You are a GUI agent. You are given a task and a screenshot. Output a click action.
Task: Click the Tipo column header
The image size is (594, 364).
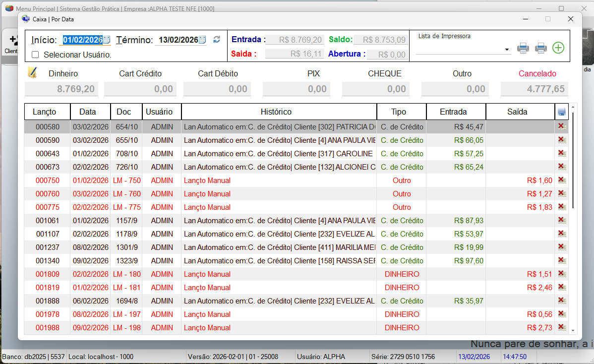click(x=401, y=112)
